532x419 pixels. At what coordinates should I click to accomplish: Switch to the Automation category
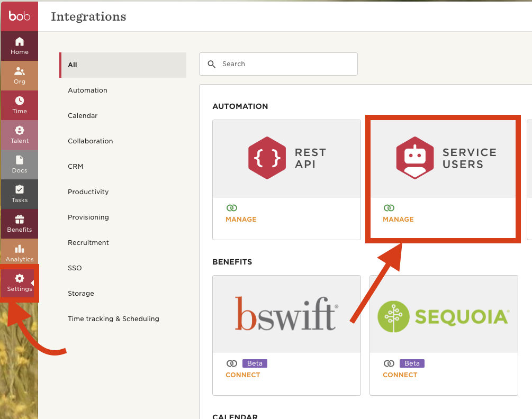coord(87,90)
